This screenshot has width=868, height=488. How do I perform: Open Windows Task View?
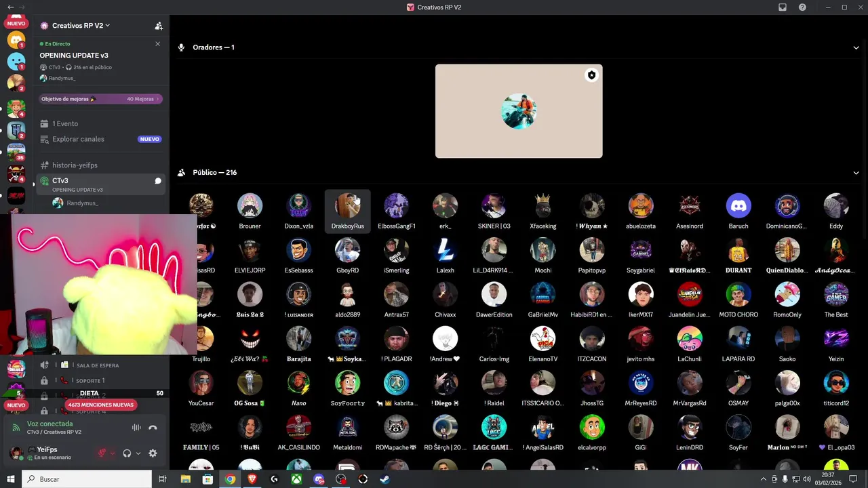click(163, 479)
